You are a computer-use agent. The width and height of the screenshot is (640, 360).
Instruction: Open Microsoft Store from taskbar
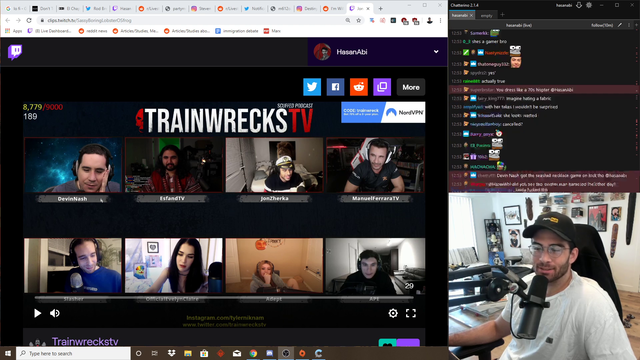click(204, 353)
